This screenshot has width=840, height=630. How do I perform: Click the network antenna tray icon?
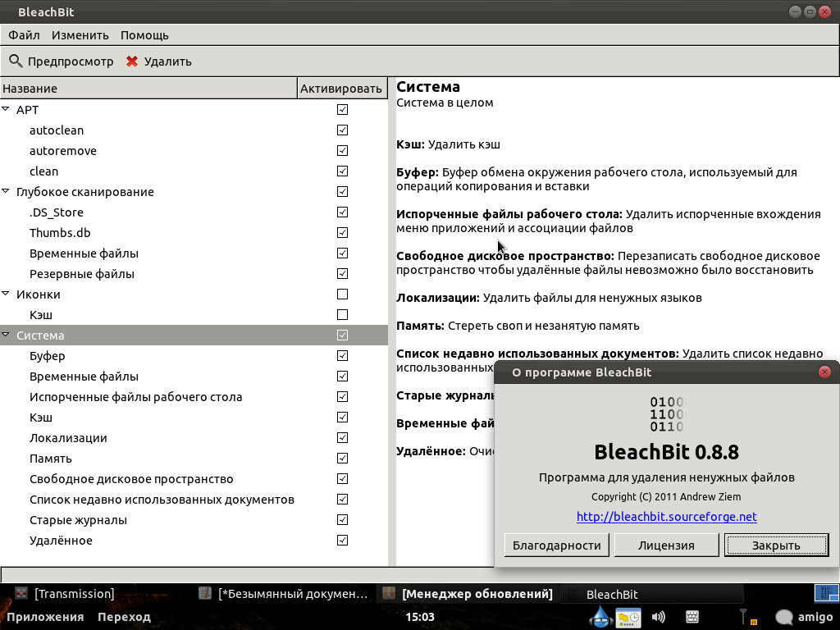tap(746, 617)
